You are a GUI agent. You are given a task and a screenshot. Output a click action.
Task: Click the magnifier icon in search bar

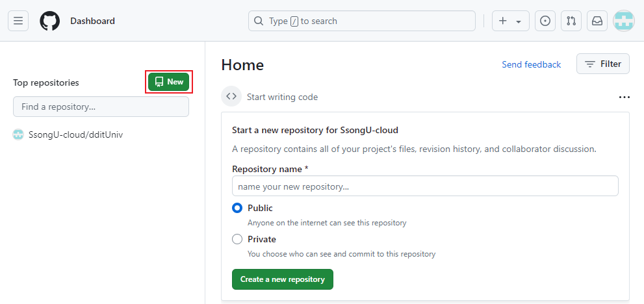(x=259, y=21)
